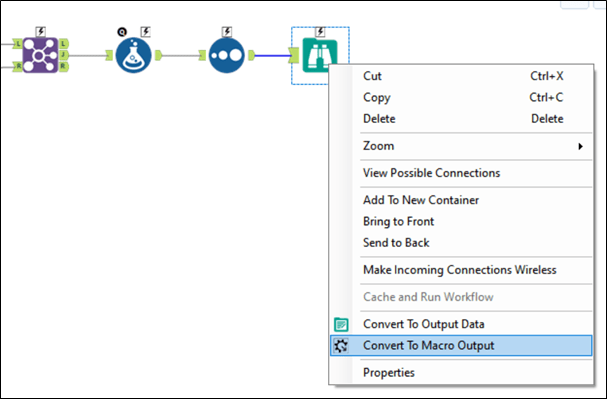Click the bottom R input anchor of Join tool
The image size is (607, 399).
17,67
